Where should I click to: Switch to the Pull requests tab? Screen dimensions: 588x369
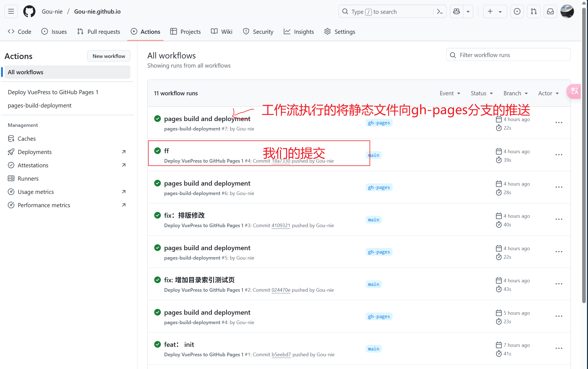[x=99, y=32]
